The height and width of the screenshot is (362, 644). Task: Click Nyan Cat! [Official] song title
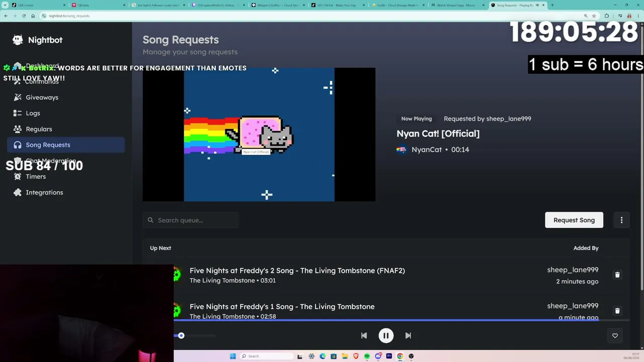[x=438, y=134]
